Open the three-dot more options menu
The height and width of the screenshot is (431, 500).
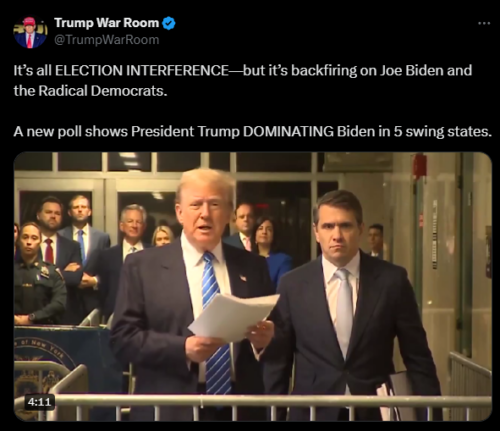click(x=484, y=23)
